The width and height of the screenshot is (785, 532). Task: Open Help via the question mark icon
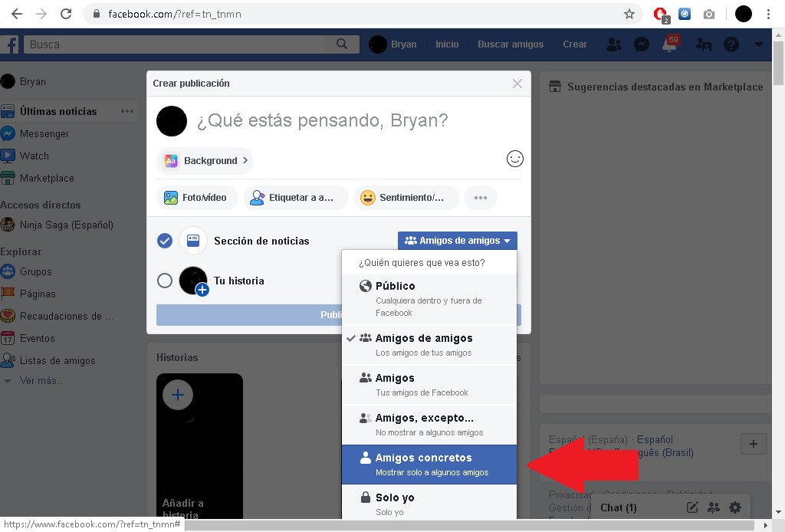[731, 44]
